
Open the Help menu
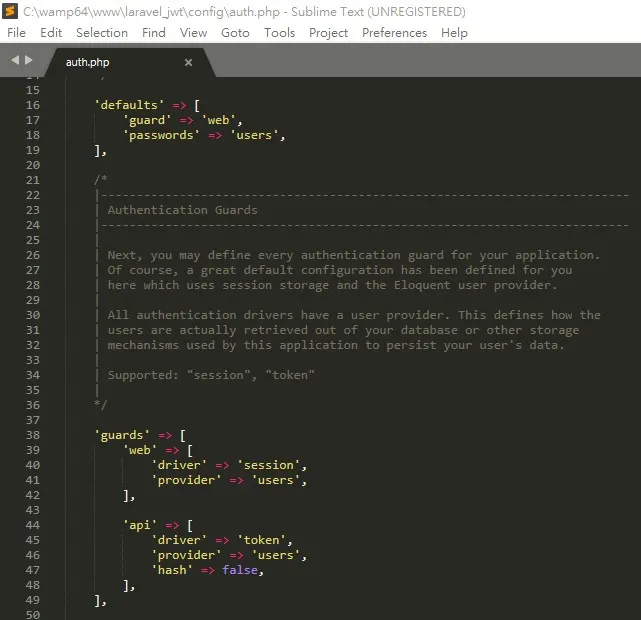454,33
